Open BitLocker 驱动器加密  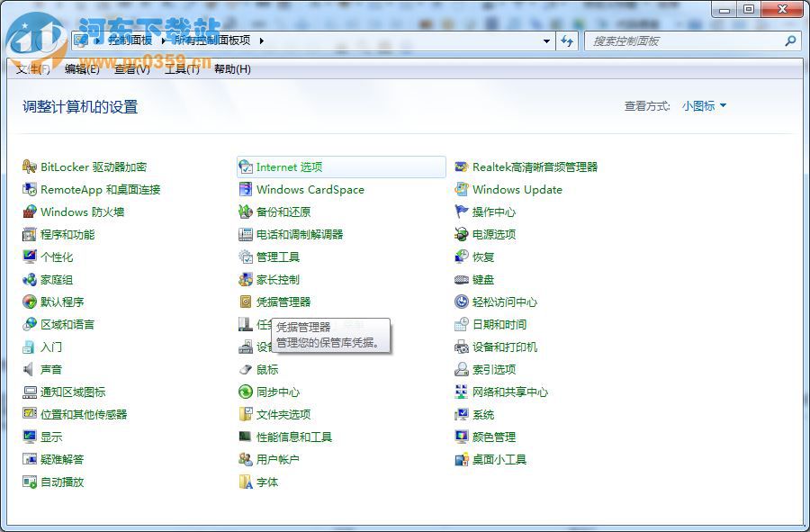click(85, 167)
